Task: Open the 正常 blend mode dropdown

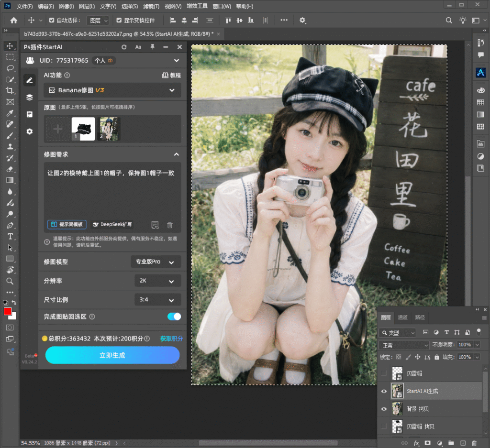Action: 404,345
